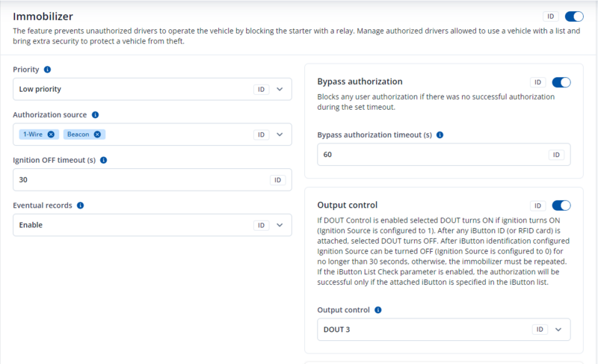Viewport: 598px width, 364px height.
Task: Click info icon for Ignition OFF timeout
Action: click(x=103, y=160)
